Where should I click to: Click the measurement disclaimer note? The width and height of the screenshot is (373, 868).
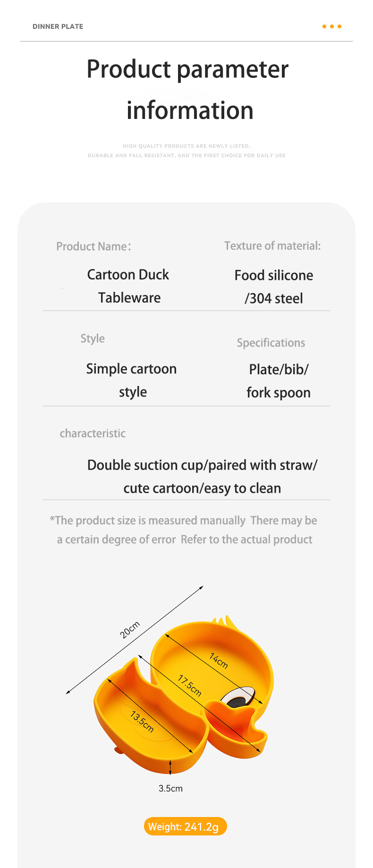tap(184, 530)
